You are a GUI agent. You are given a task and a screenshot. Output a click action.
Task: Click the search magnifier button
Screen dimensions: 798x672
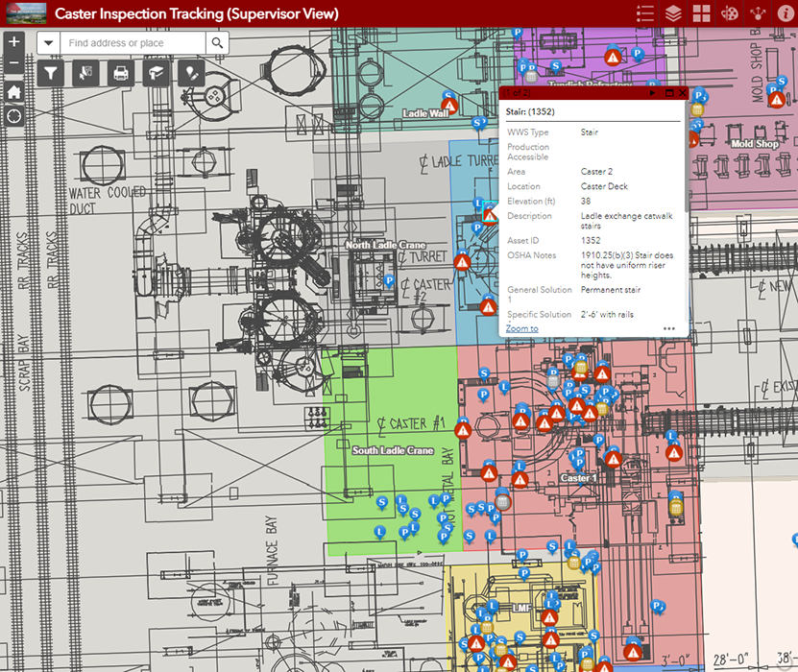coord(218,43)
